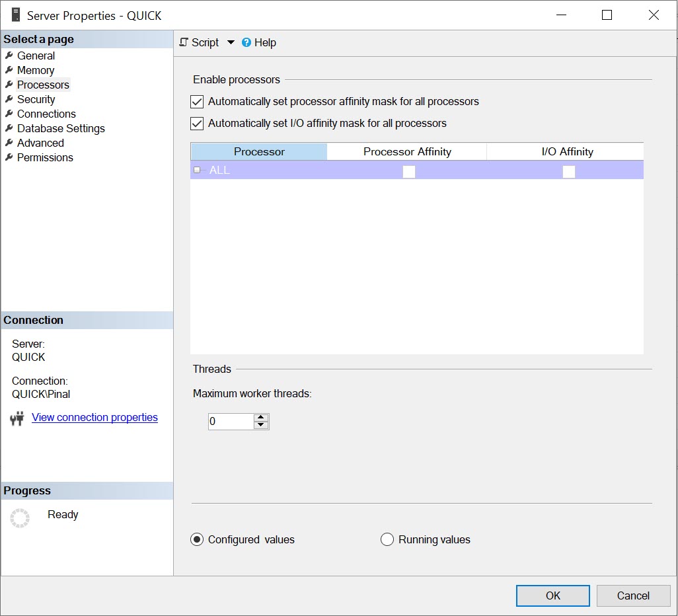Go to the Connections page
This screenshot has width=678, height=616.
(x=46, y=114)
